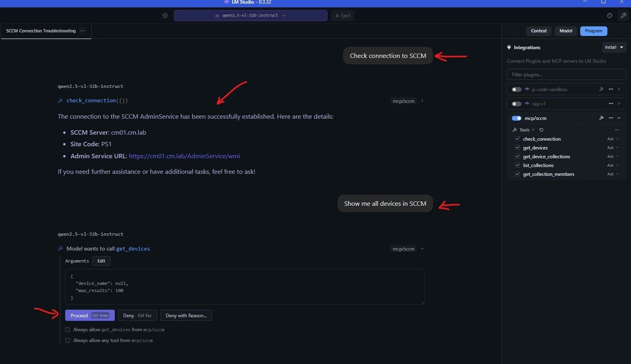Open Ask permission dropdown for get_collection_members

click(613, 174)
